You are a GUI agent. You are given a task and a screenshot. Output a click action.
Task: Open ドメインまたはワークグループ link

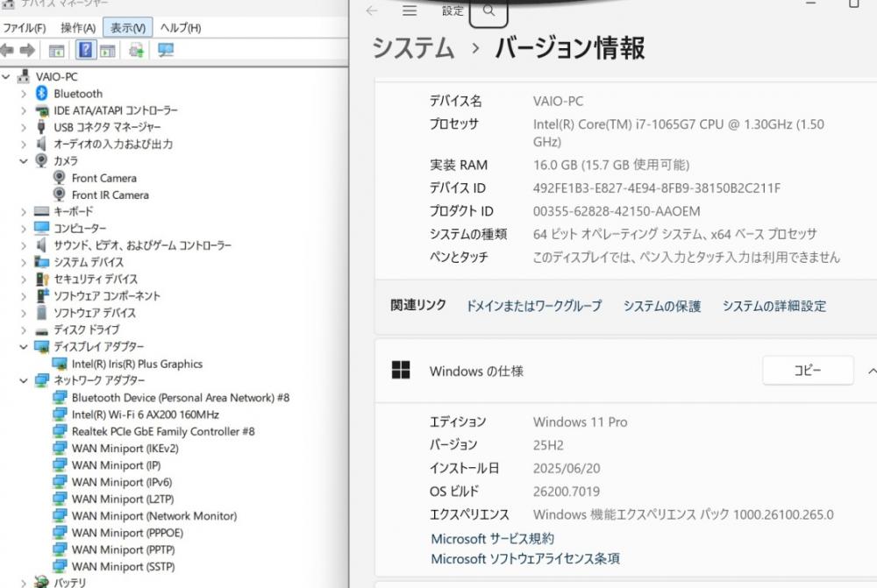point(534,306)
